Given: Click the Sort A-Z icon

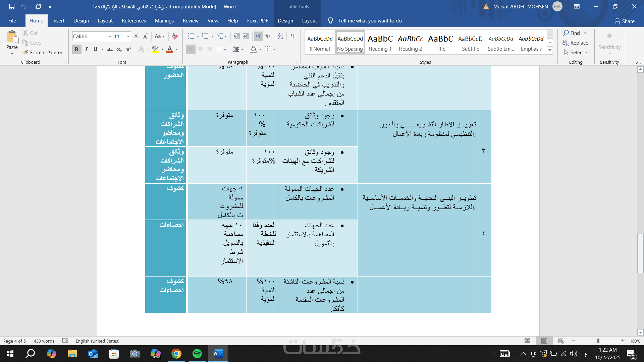Looking at the screenshot, I should 281,36.
